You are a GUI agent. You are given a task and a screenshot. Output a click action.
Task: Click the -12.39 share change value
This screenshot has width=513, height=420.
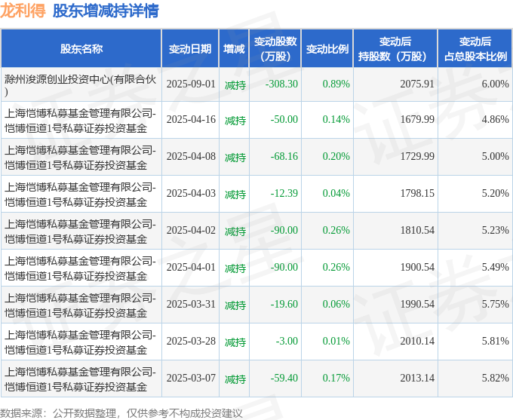284,193
